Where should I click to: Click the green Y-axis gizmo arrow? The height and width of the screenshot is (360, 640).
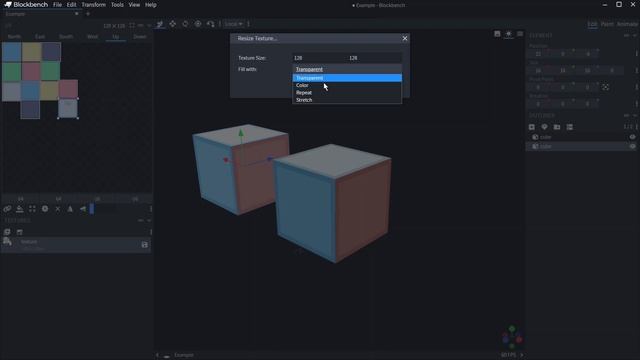tap(241, 133)
